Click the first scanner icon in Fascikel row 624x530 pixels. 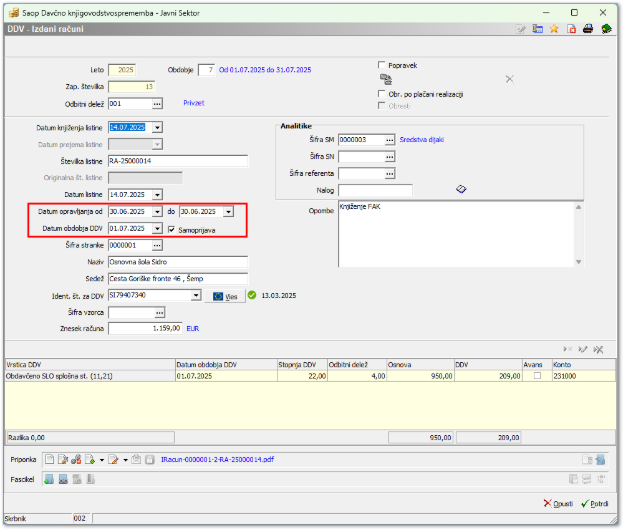(x=49, y=479)
